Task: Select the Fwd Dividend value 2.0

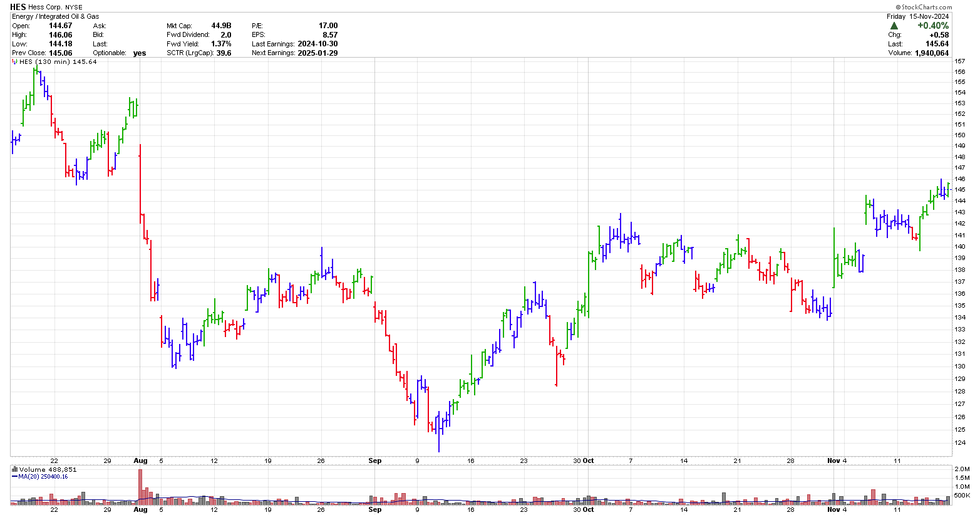Action: point(226,35)
